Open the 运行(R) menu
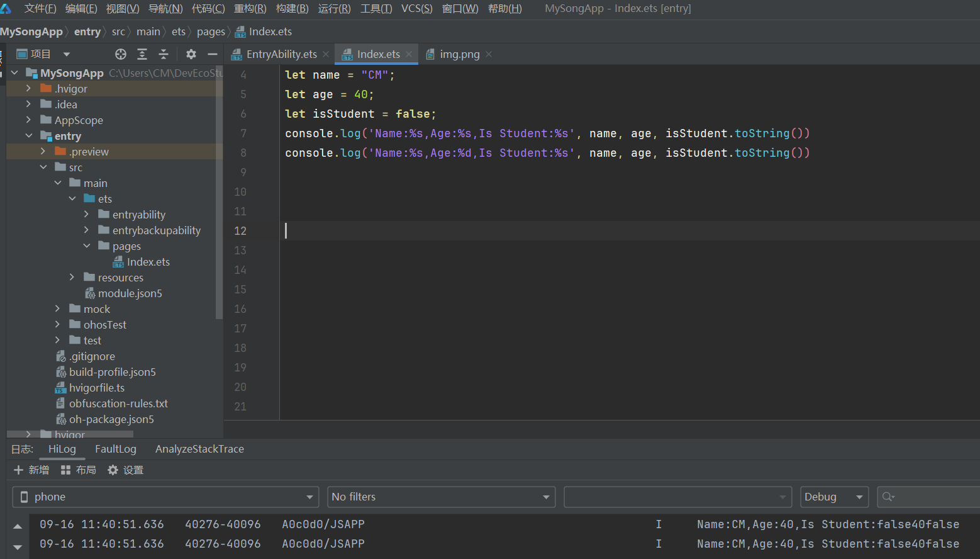Screen dimensions: 980x559 335,9
